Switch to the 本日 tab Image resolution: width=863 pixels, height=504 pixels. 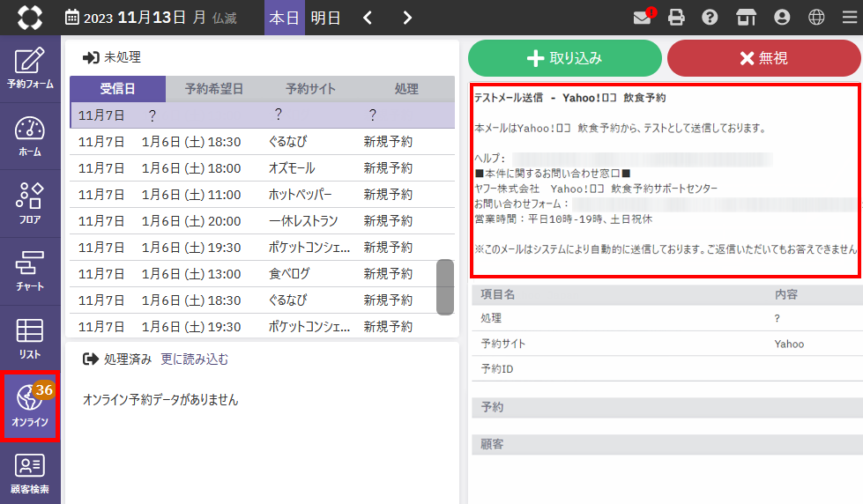pyautogui.click(x=284, y=18)
